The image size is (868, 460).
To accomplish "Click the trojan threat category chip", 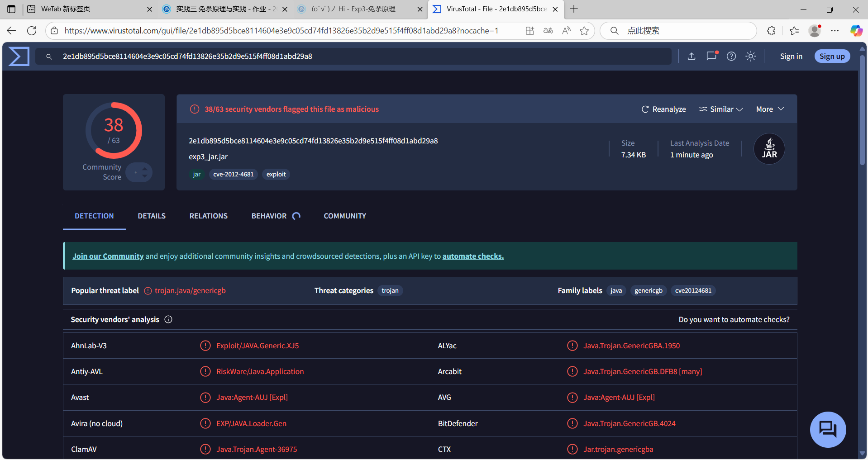I will tap(390, 290).
